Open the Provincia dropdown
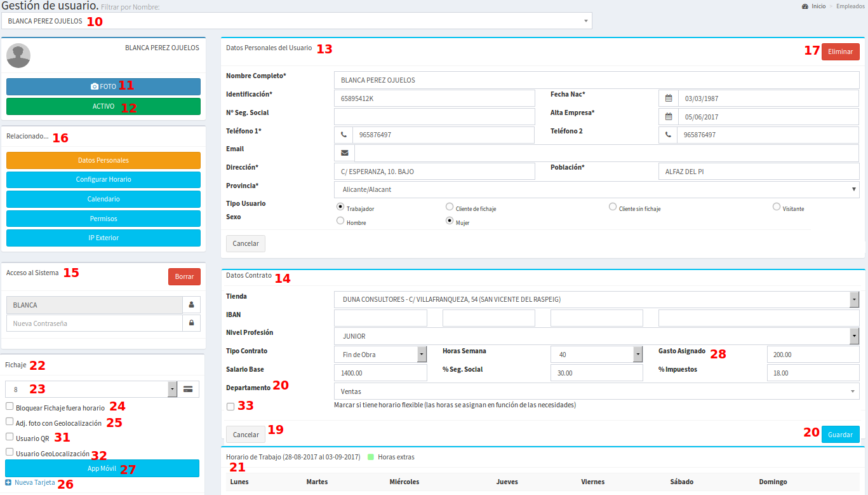 pyautogui.click(x=596, y=189)
